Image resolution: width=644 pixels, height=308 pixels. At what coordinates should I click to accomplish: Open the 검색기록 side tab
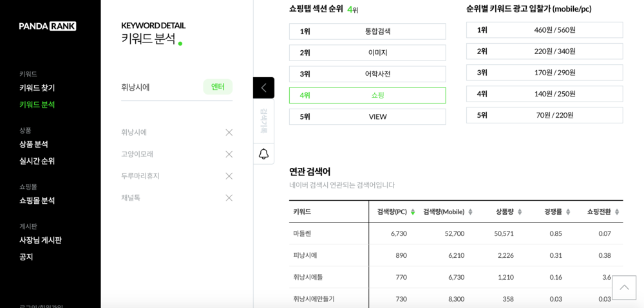[263, 121]
